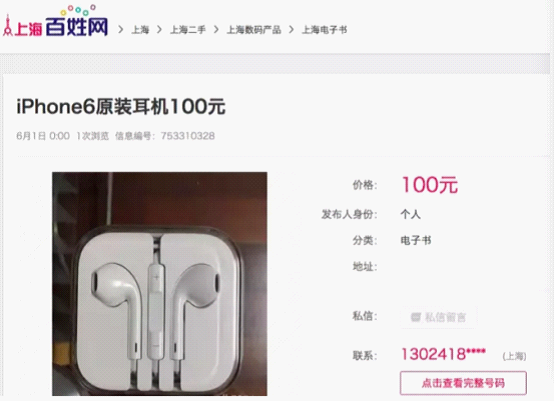Open the 上海 breadcrumb link
This screenshot has width=554, height=402.
140,30
